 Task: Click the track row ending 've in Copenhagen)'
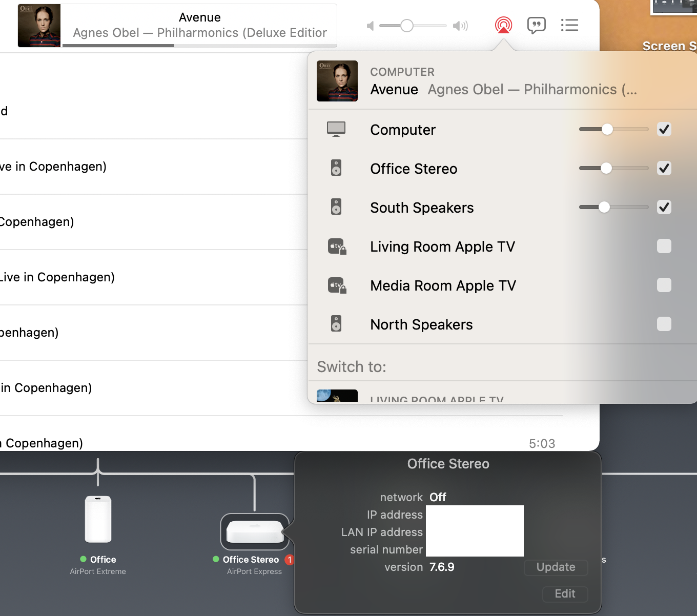point(154,167)
